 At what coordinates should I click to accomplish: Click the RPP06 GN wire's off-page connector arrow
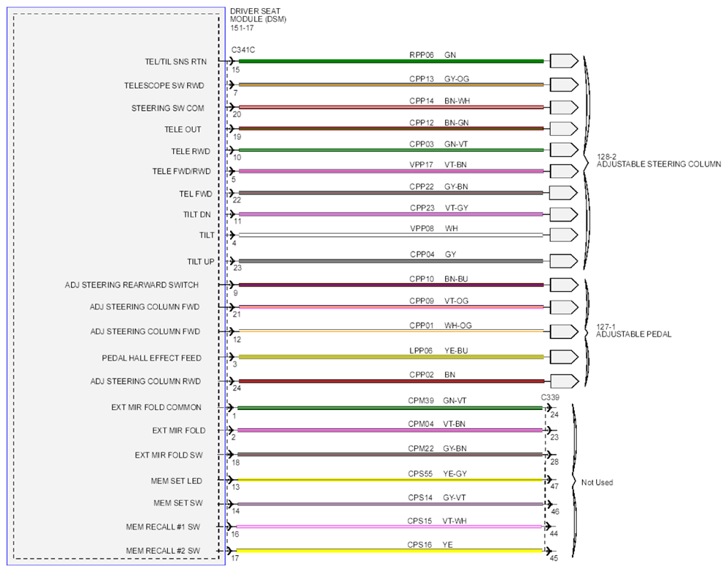(564, 61)
